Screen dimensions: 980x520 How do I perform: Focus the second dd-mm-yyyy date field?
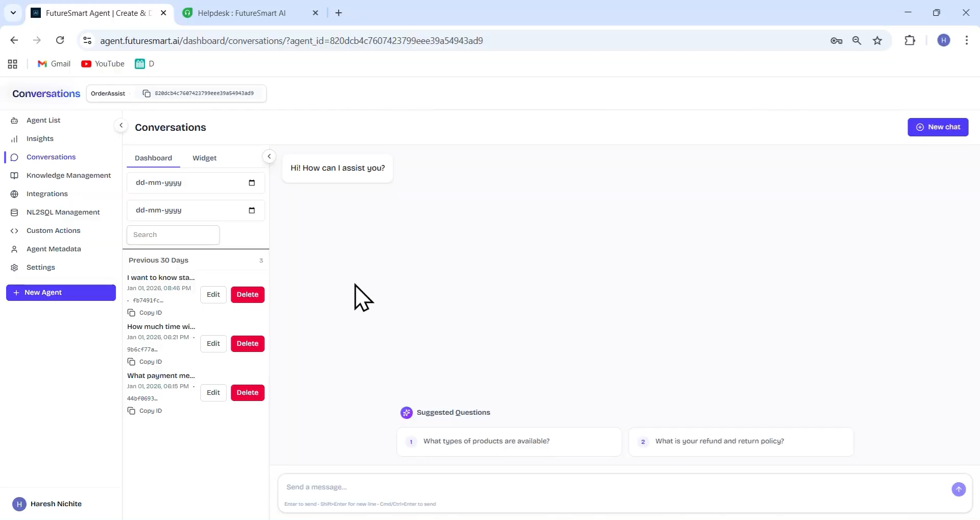[x=196, y=210]
